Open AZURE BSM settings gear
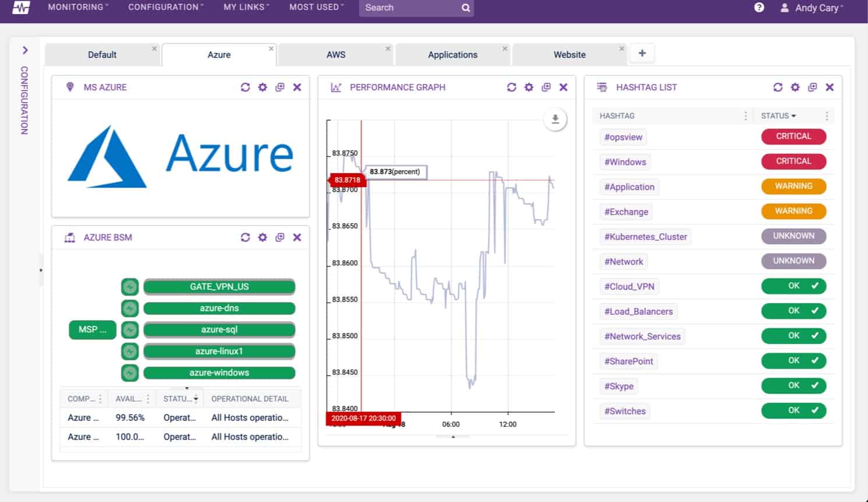Screen dimensions: 868x502 click(x=263, y=237)
